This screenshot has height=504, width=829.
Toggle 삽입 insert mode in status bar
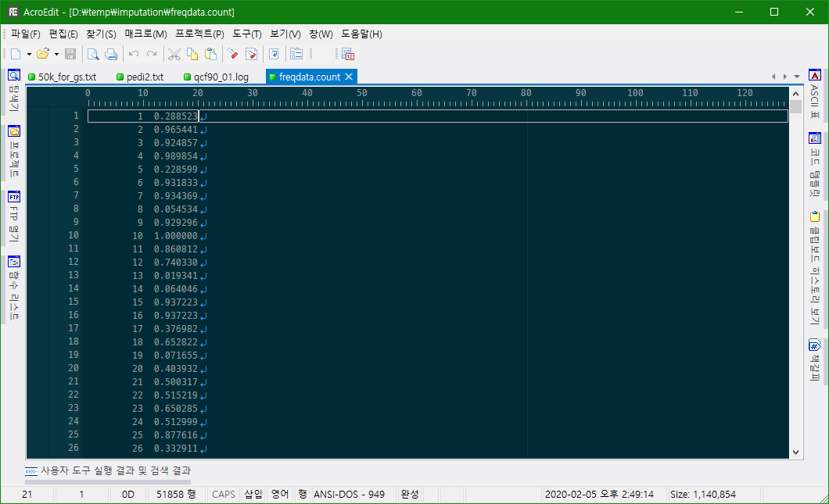coord(253,495)
